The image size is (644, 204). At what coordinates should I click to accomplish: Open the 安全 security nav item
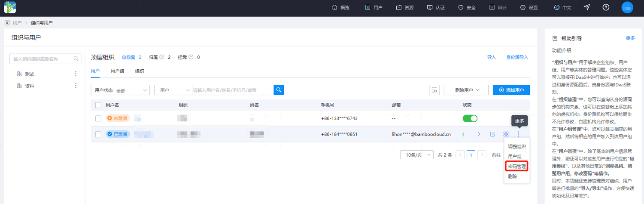point(467,8)
